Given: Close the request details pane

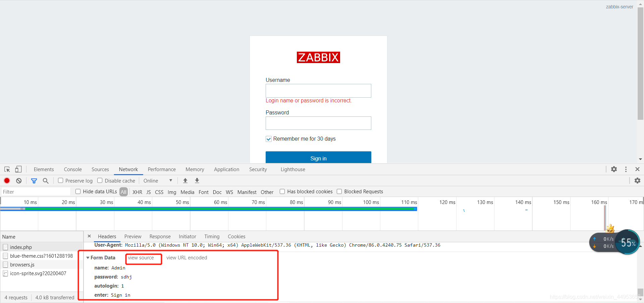Looking at the screenshot, I should pos(89,236).
